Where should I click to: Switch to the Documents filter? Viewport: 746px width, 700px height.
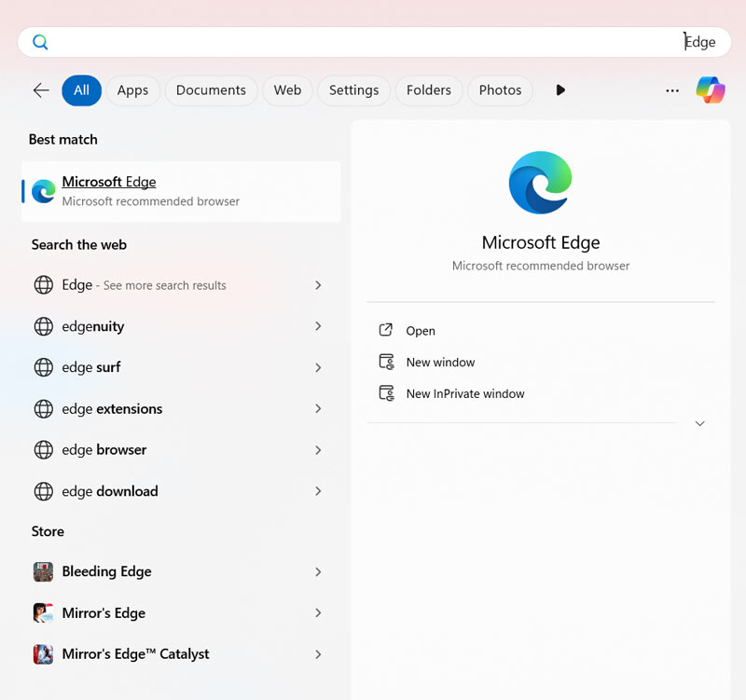(x=211, y=89)
